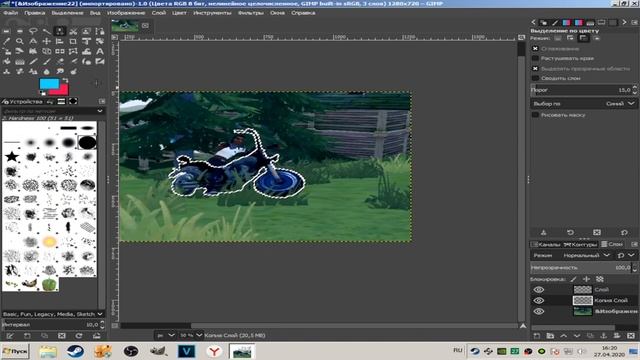Open the Basic, Fun, Legacy tags dropdown

coord(53,314)
